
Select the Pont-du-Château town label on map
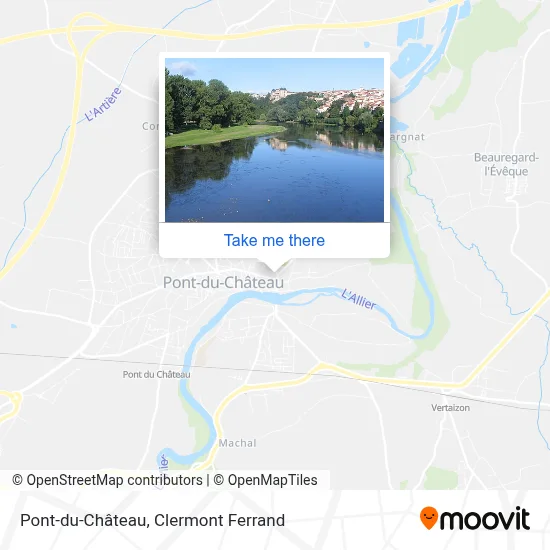(x=223, y=283)
